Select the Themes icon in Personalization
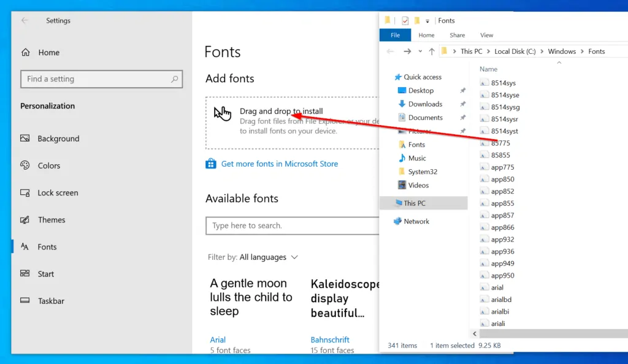 coord(25,219)
